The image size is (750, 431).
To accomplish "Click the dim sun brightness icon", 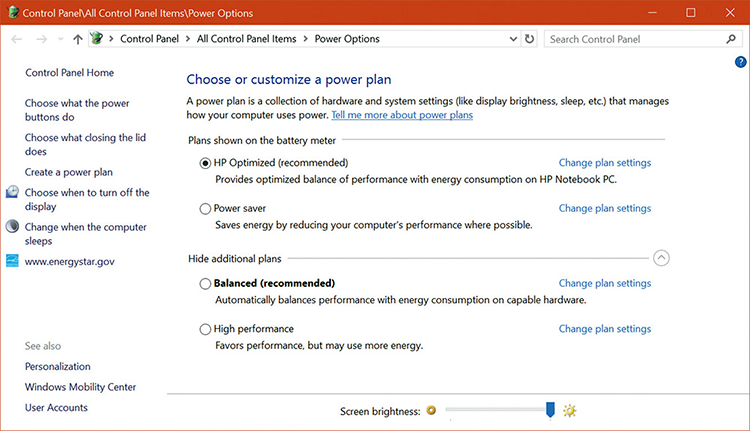I will pyautogui.click(x=431, y=410).
